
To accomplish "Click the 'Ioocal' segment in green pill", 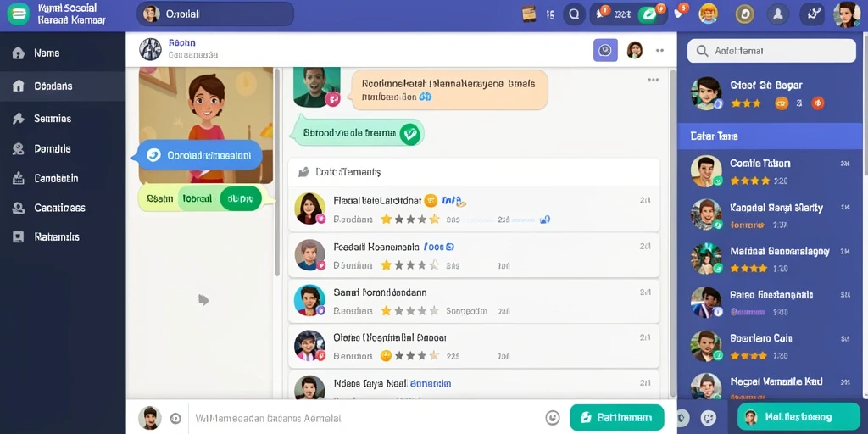I will click(x=197, y=198).
